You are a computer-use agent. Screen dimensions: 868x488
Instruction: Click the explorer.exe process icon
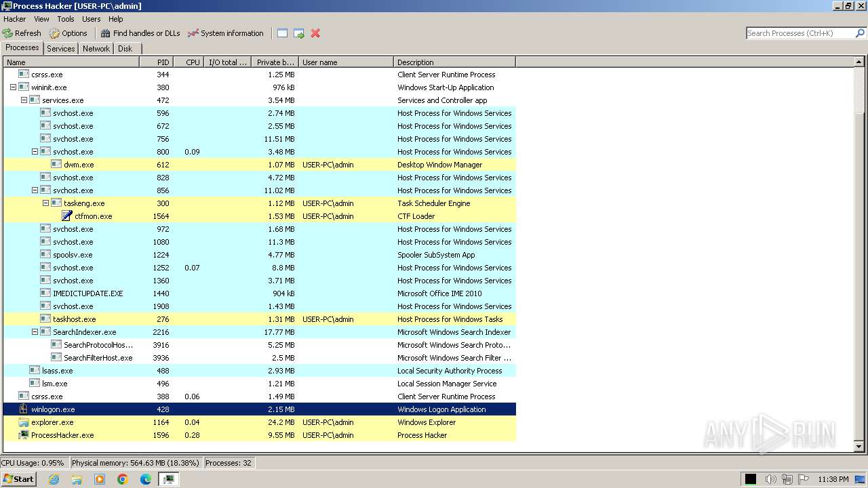(x=24, y=422)
